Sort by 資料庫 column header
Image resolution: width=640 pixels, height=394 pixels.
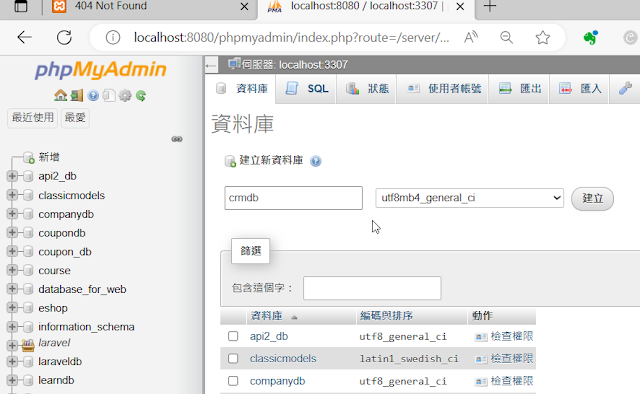click(266, 316)
